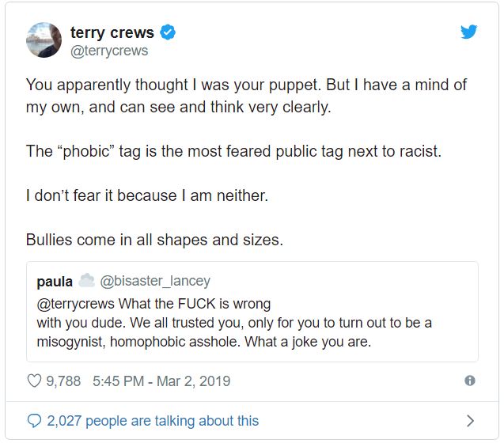Click the quoted author name "paula"

tap(55, 281)
